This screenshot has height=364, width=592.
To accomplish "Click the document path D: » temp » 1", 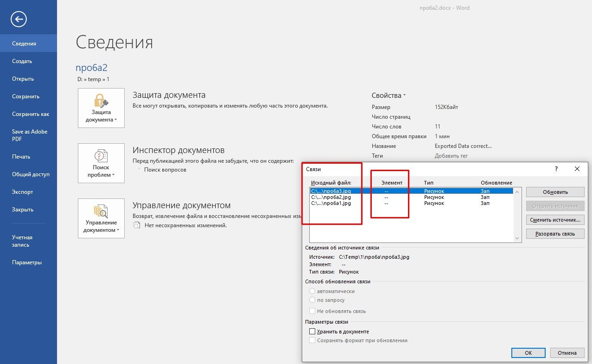I will [x=93, y=79].
